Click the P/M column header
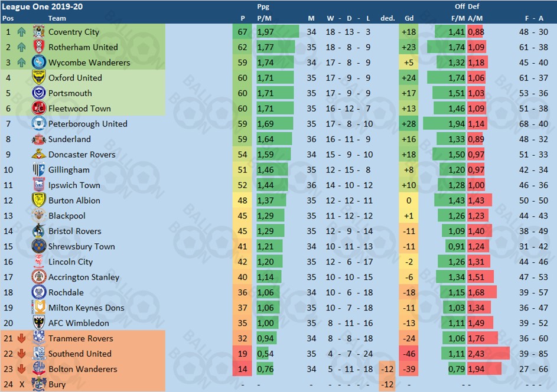Screen dimensions: 557x392 pos(264,18)
